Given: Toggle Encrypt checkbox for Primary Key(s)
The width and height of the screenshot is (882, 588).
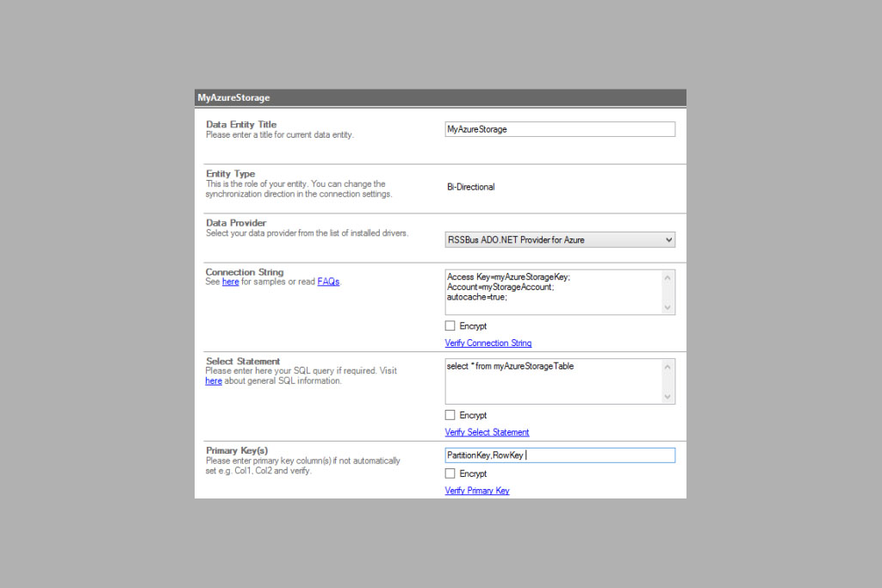Looking at the screenshot, I should coord(450,473).
